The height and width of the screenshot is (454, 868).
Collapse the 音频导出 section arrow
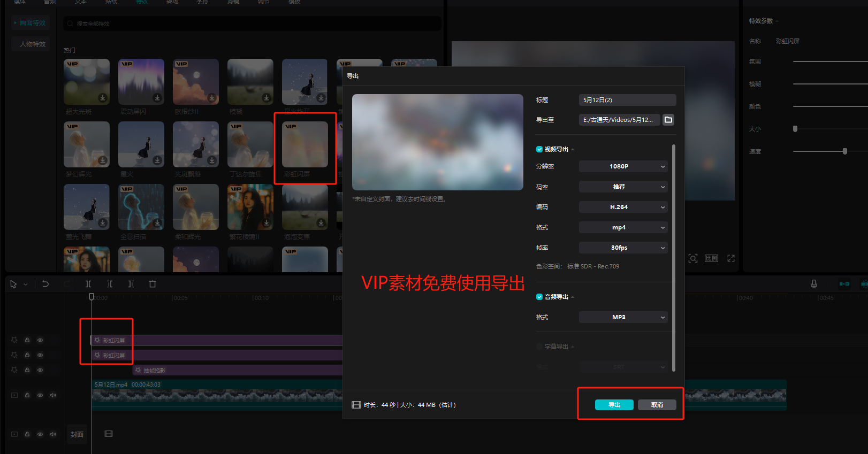(573, 297)
